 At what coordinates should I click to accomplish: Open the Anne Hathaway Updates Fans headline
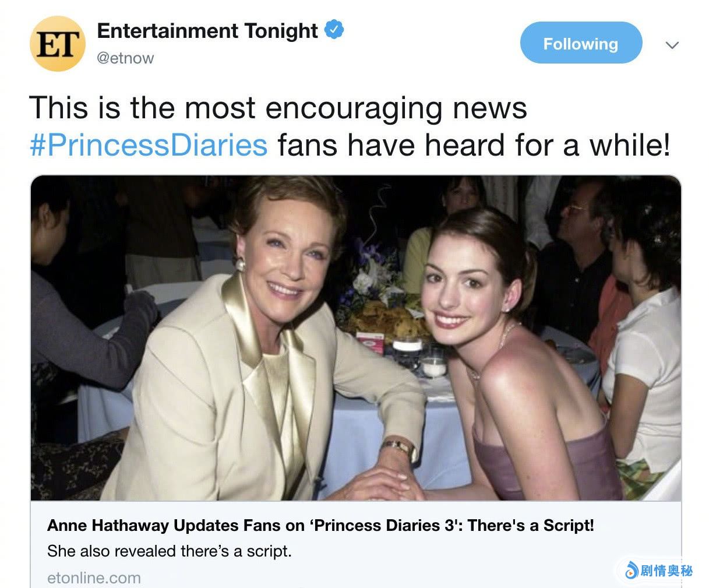click(x=320, y=525)
